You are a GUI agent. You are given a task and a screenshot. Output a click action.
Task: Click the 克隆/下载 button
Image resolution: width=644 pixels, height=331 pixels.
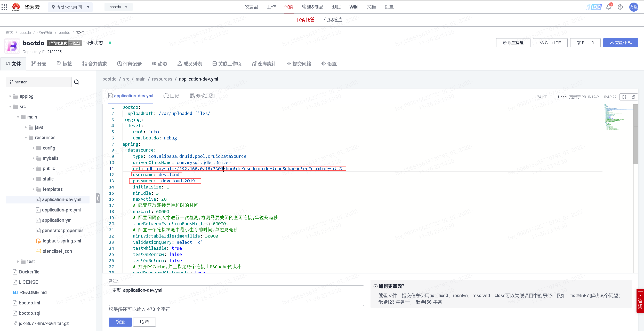[x=620, y=43]
